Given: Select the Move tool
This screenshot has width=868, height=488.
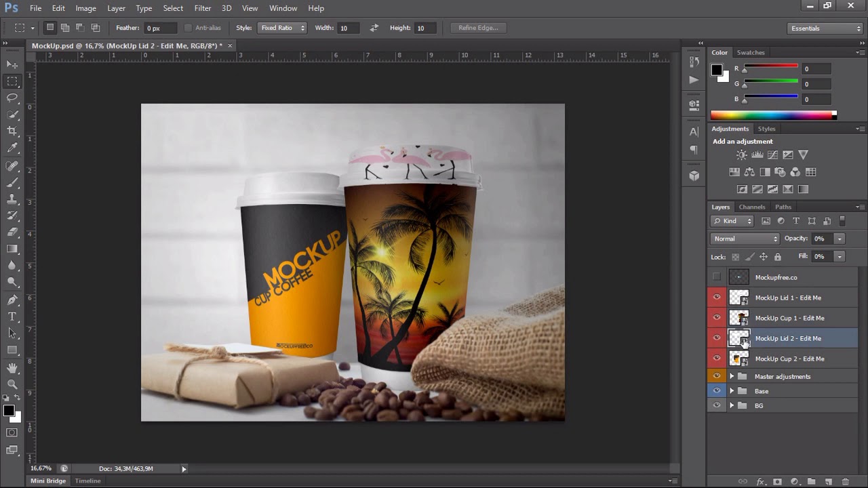Looking at the screenshot, I should tap(12, 64).
